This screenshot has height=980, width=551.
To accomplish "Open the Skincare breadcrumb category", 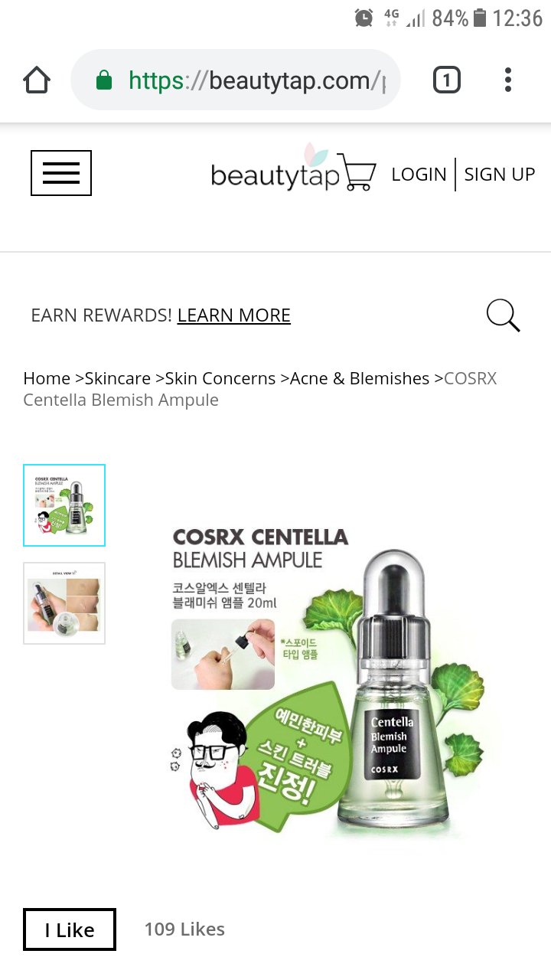I will [x=118, y=378].
